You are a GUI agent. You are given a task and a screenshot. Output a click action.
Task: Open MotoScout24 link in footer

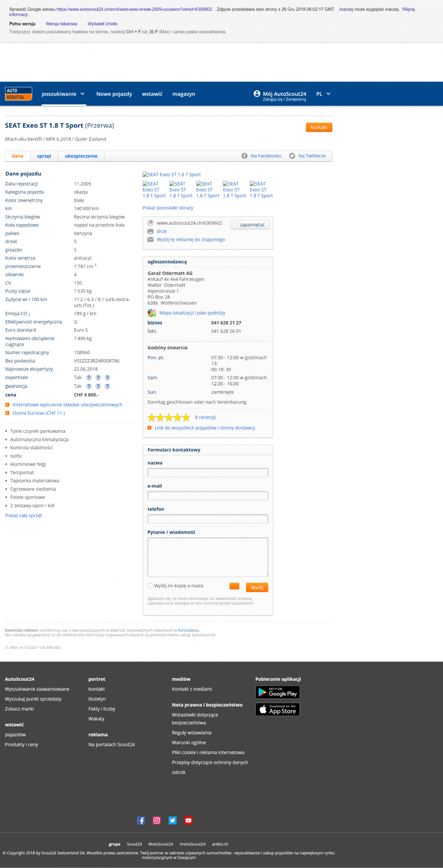click(161, 844)
